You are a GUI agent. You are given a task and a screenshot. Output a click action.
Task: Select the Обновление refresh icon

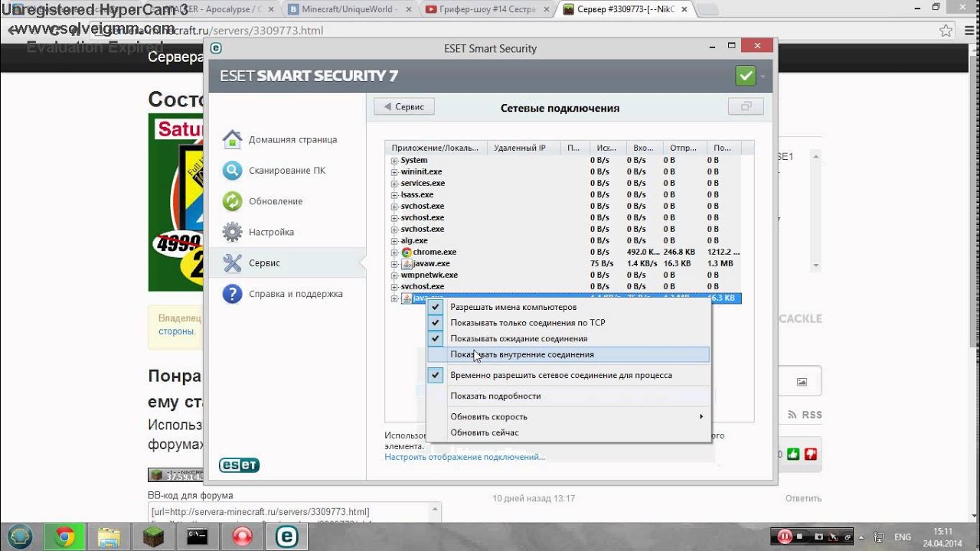[232, 201]
